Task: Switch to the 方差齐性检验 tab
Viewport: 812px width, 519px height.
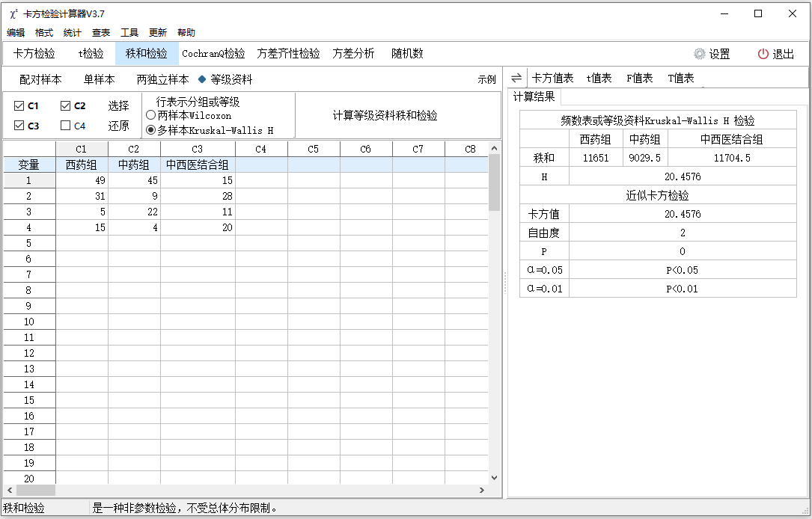Action: (x=288, y=53)
